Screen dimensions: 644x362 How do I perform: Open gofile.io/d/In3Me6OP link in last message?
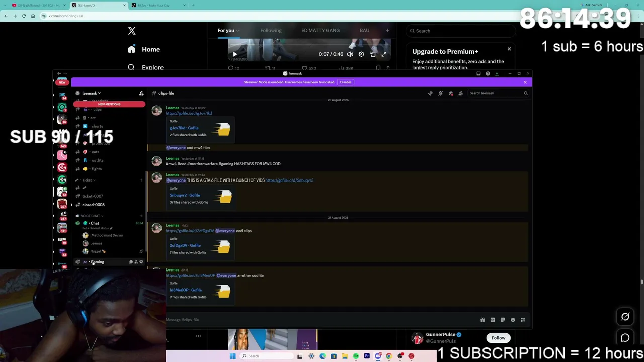point(190,276)
